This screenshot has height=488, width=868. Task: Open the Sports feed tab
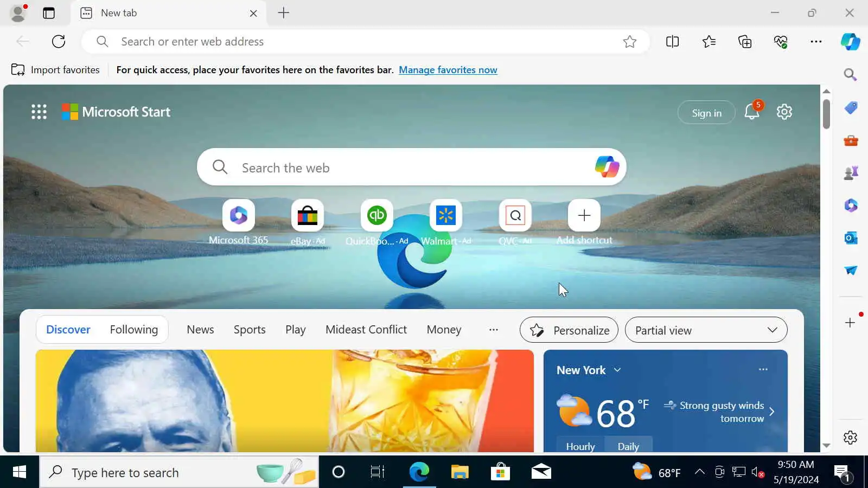pyautogui.click(x=250, y=330)
